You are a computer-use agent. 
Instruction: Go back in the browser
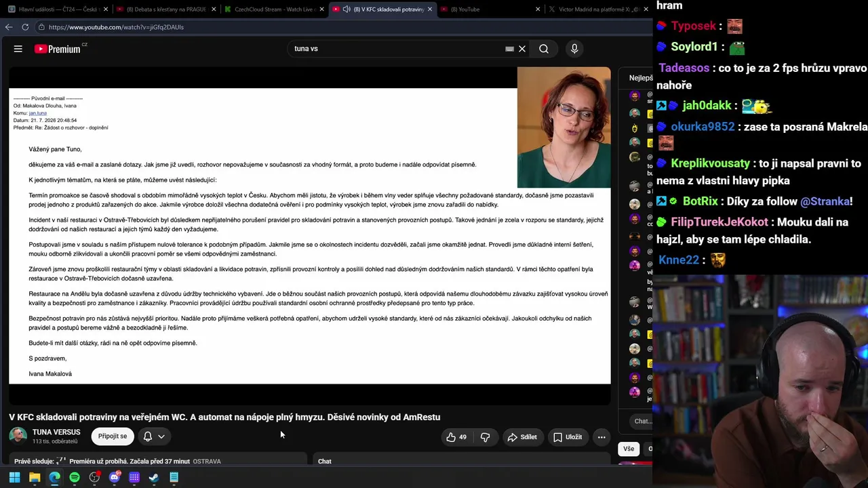click(x=9, y=27)
